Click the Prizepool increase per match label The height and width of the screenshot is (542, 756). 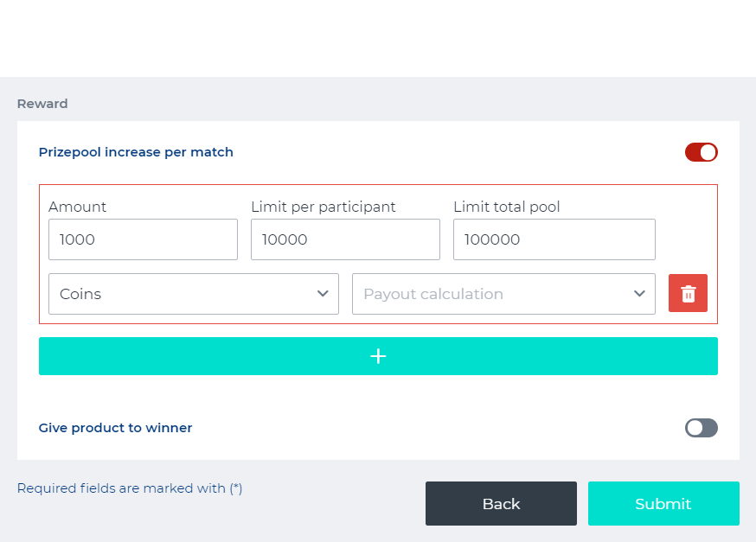pos(136,152)
